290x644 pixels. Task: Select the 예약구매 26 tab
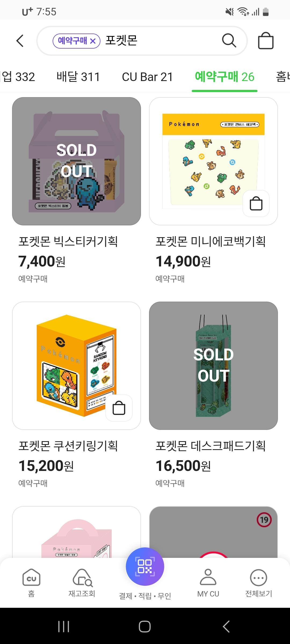pos(224,77)
